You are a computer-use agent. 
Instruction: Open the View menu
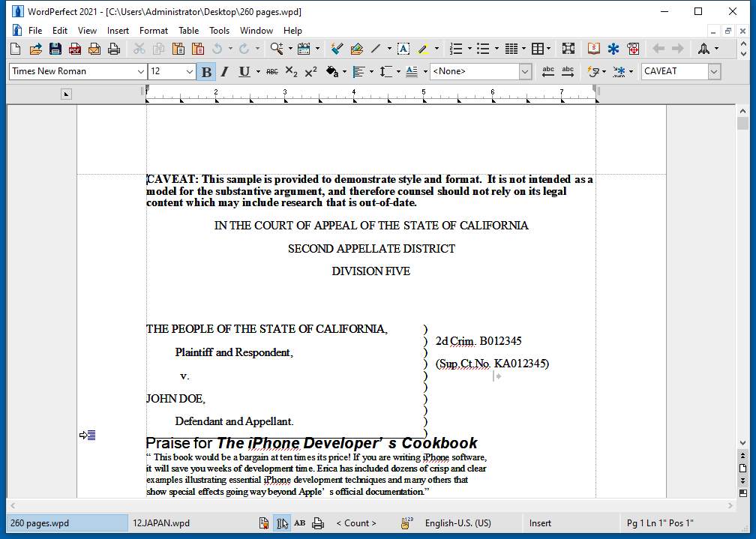[x=87, y=31]
